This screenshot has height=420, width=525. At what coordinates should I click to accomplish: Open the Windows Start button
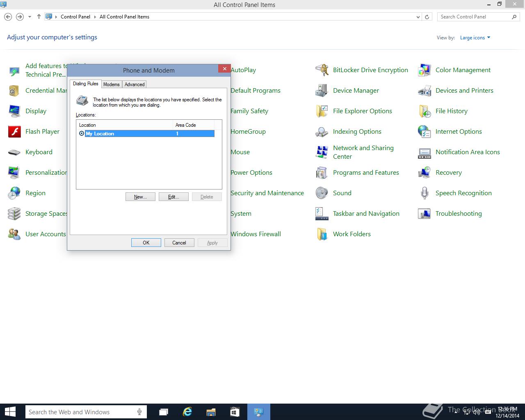(x=10, y=412)
